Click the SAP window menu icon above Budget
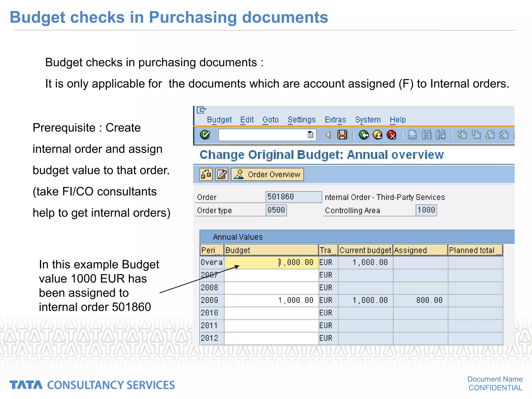Viewport: 532px width, 399px height. [201, 110]
